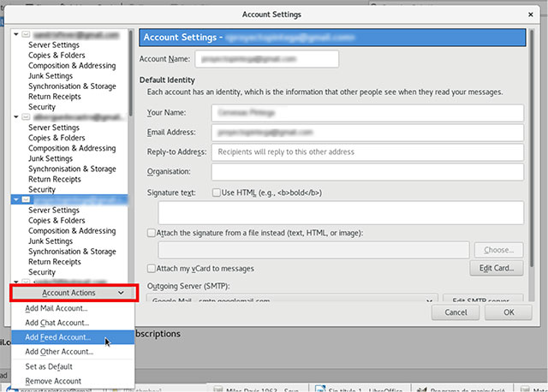Open the Outgoing Server SMTP dropdown
The width and height of the screenshot is (548, 392).
[292, 299]
